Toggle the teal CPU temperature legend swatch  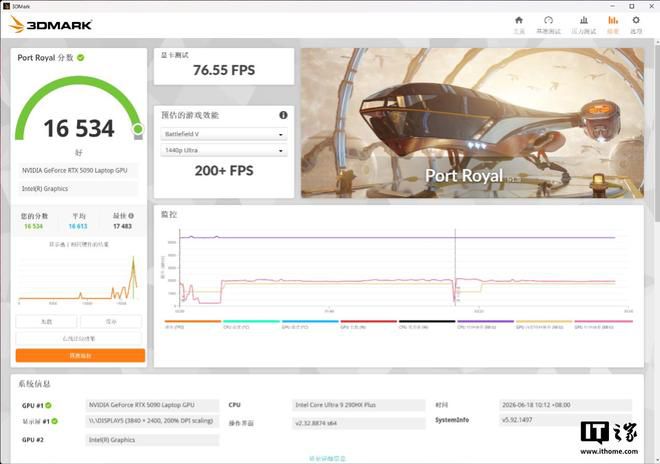point(251,321)
